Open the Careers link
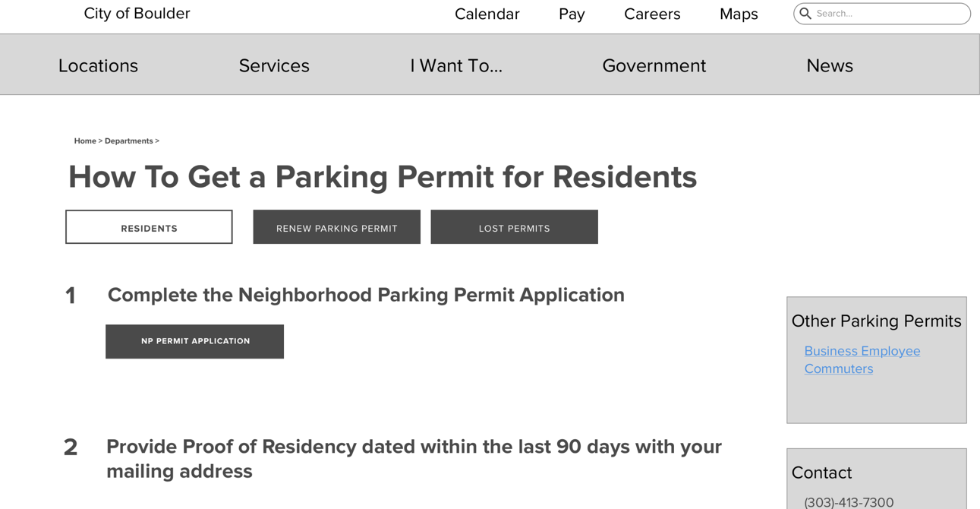Viewport: 980px width, 509px height. 652,14
